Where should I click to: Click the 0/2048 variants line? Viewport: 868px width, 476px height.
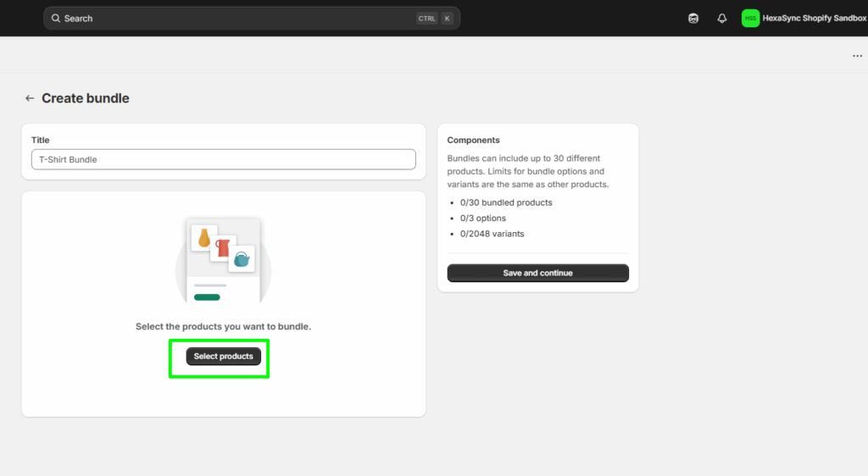pos(492,234)
